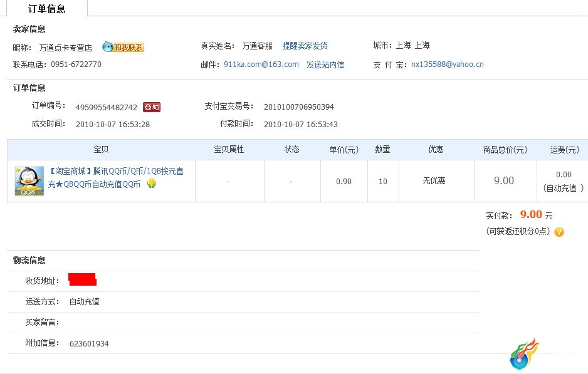
Task: Click Alipay transaction number 2010100706950394
Action: coord(299,107)
